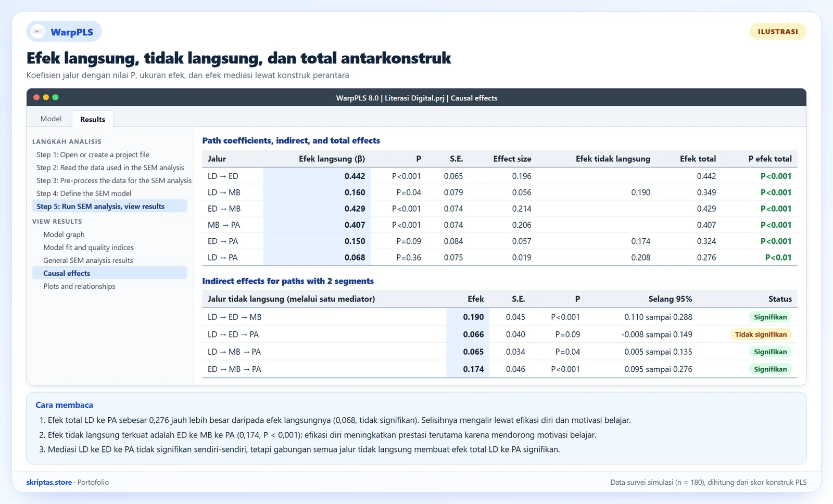Open Step 4: Define the SEM model

[x=84, y=193]
